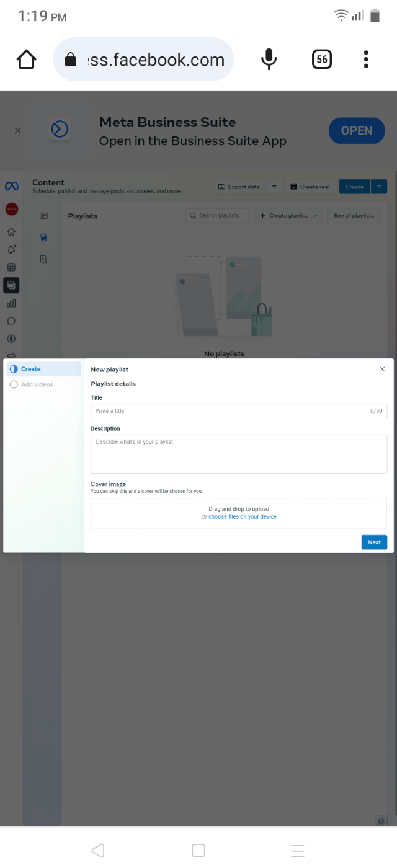Click the Next button
Image resolution: width=397 pixels, height=868 pixels.
click(374, 542)
